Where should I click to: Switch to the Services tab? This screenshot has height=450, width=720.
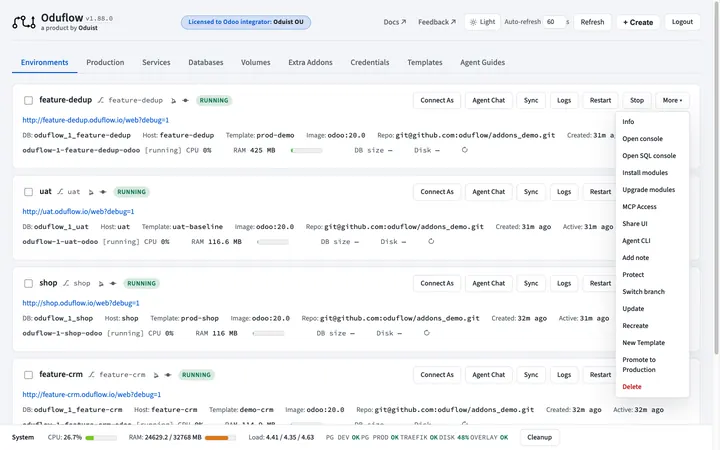156,62
